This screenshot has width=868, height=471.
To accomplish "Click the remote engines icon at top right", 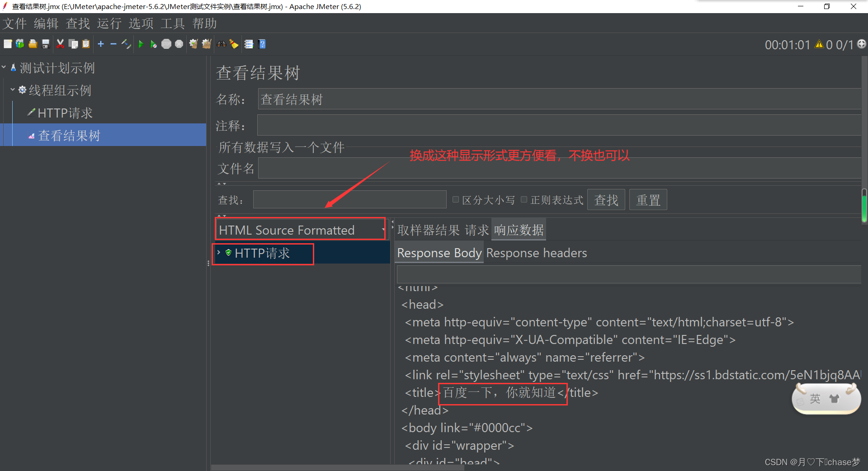I will [862, 44].
